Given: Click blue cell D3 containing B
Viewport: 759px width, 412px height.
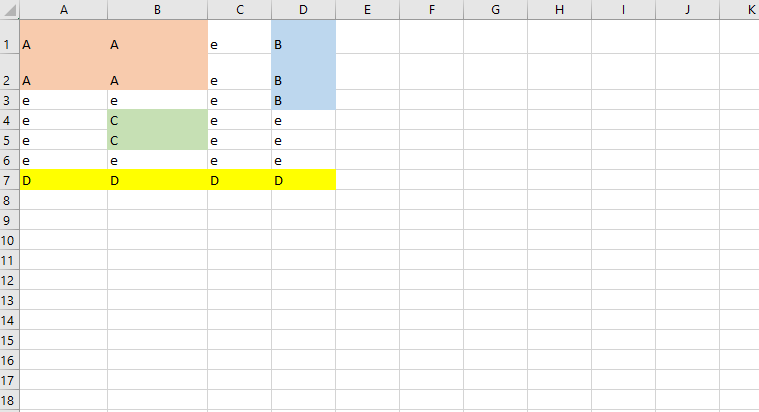Looking at the screenshot, I should [304, 100].
